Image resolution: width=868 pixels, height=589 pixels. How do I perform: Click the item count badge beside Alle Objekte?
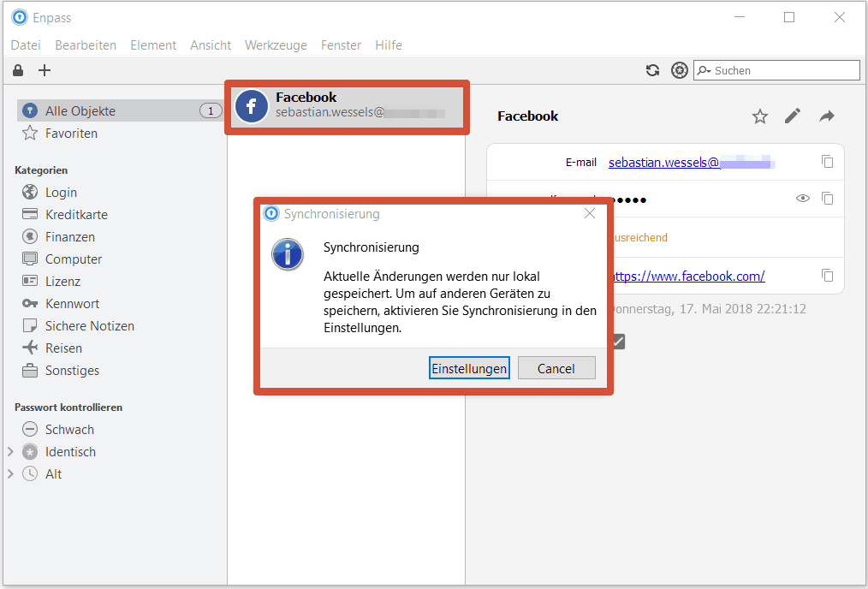[x=211, y=110]
